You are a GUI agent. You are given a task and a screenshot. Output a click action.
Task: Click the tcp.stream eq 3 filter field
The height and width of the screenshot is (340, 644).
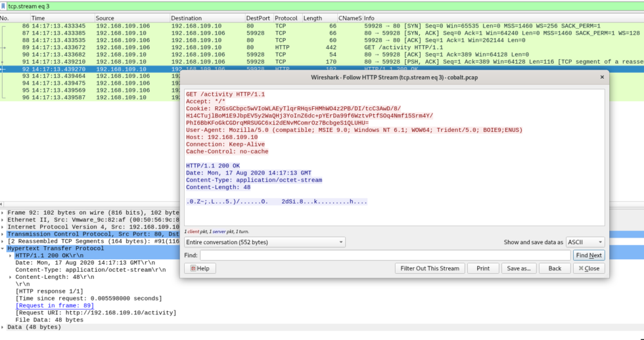325,6
